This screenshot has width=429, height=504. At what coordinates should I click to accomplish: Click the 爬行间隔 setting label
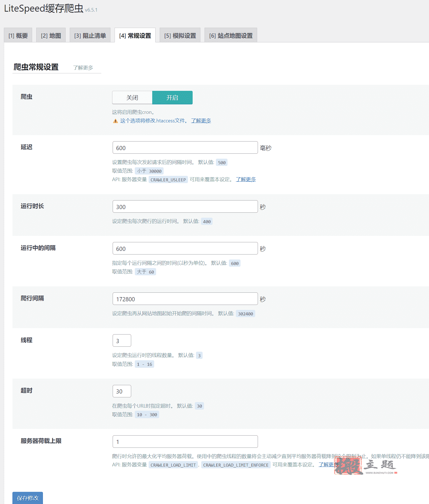click(32, 298)
